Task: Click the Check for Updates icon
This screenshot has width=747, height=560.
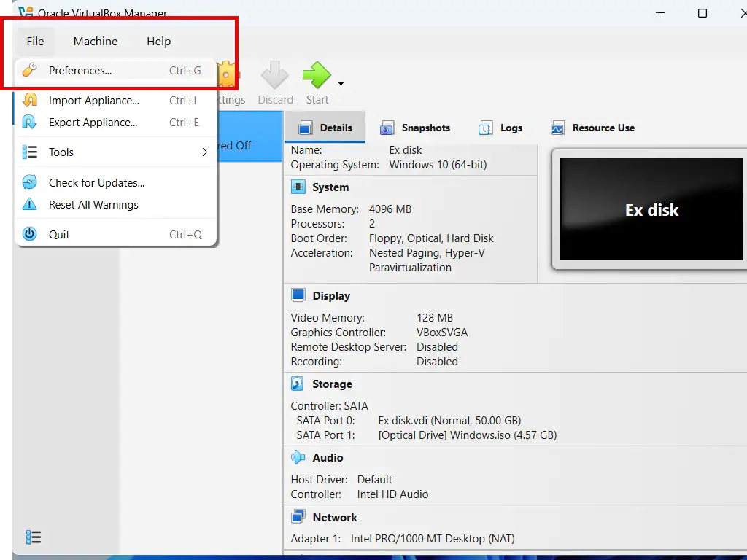Action: (x=30, y=183)
